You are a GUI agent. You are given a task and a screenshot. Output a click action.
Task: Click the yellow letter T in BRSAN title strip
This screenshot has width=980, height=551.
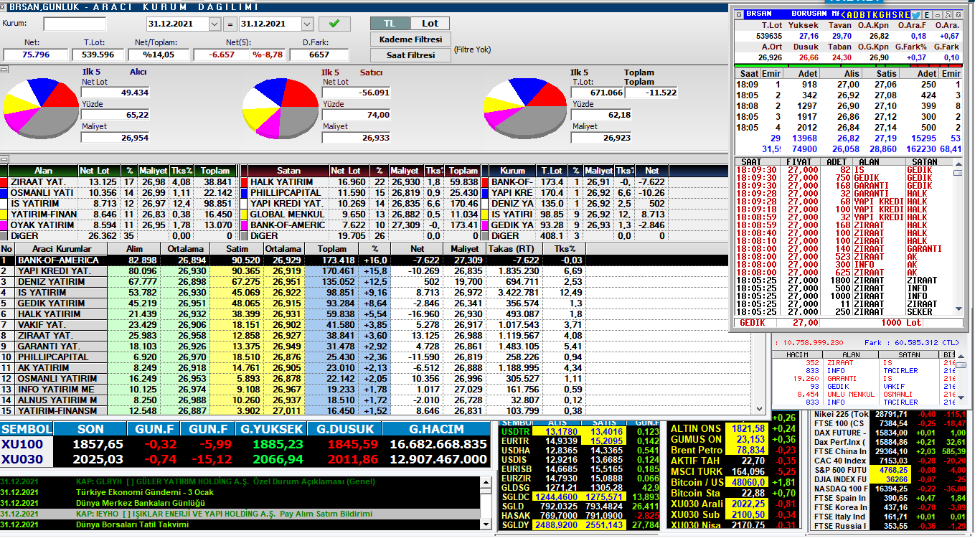pyautogui.click(x=868, y=14)
